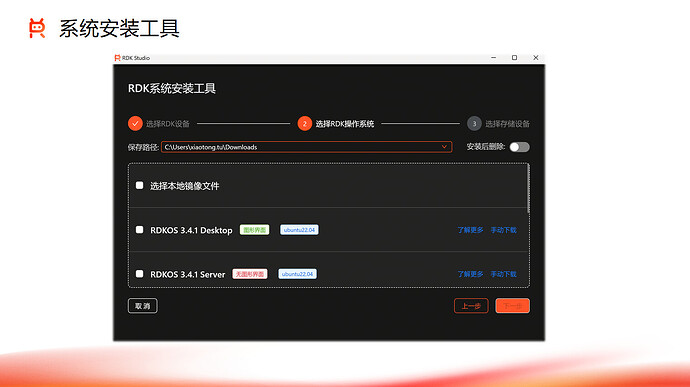Viewport: 690px width, 387px height.
Task: Click the orange robot logo beside 系统安装工具
Action: coord(37,28)
